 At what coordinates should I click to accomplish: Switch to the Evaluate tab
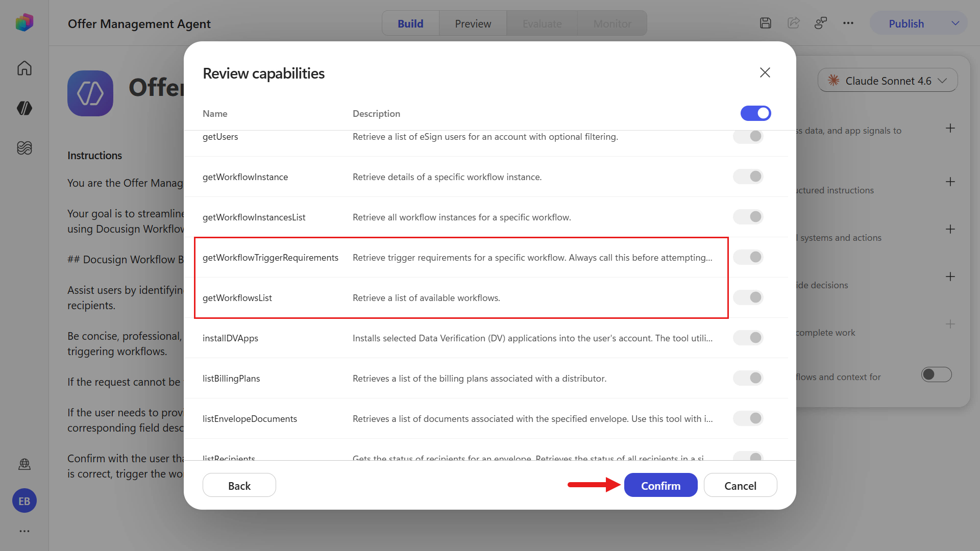(542, 23)
